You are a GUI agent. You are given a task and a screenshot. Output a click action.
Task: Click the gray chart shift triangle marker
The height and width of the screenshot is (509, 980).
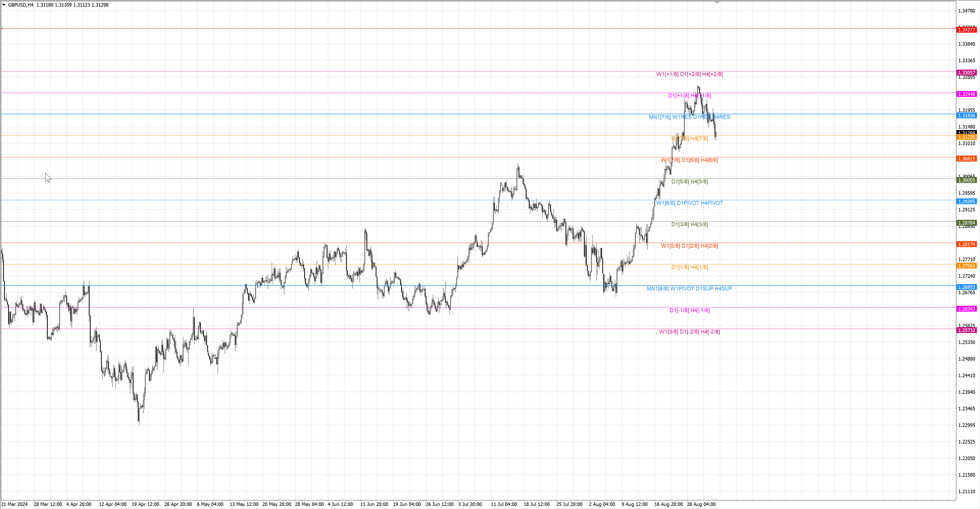click(x=717, y=3)
